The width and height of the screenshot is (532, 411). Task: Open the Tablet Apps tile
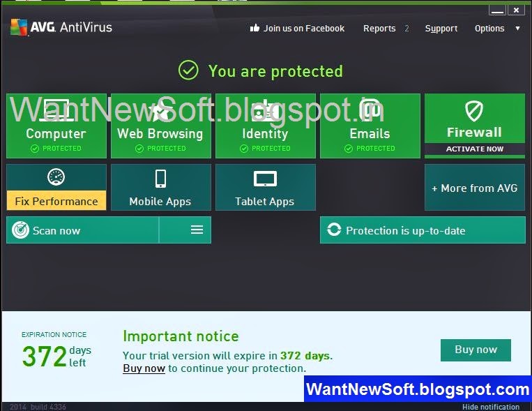click(x=266, y=188)
